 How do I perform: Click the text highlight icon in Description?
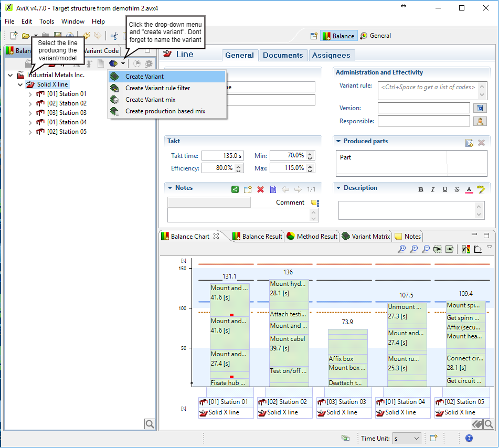pyautogui.click(x=481, y=189)
